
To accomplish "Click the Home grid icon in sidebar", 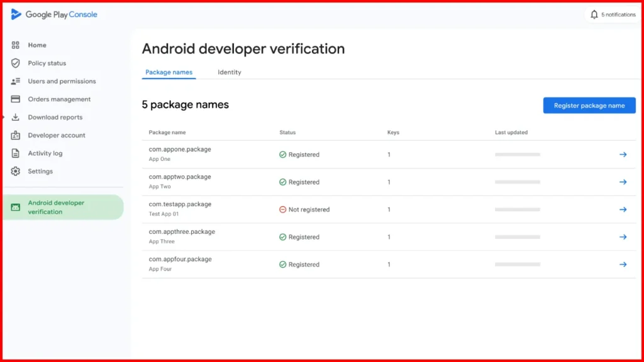I will (x=16, y=45).
